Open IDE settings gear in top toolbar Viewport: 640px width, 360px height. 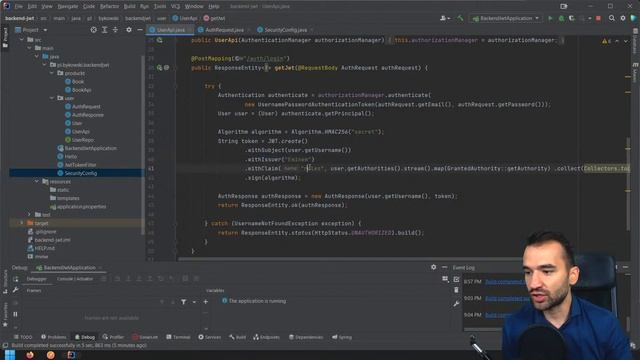coord(623,18)
